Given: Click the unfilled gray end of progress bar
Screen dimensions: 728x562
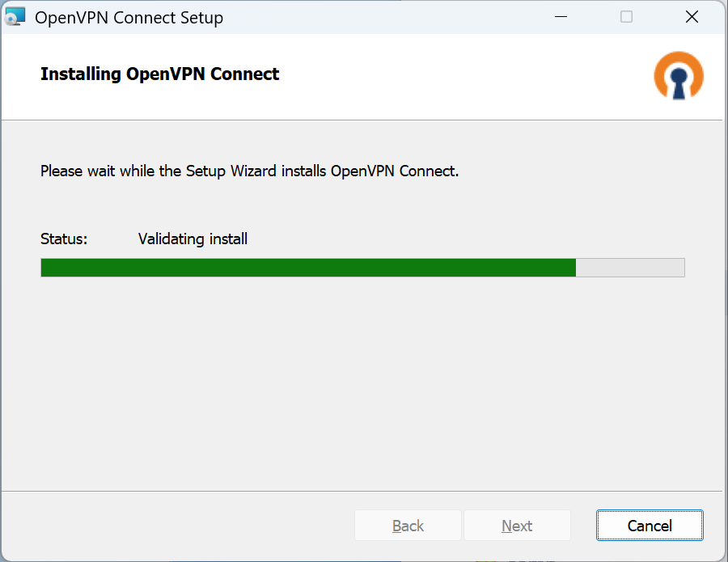Looking at the screenshot, I should point(631,268).
